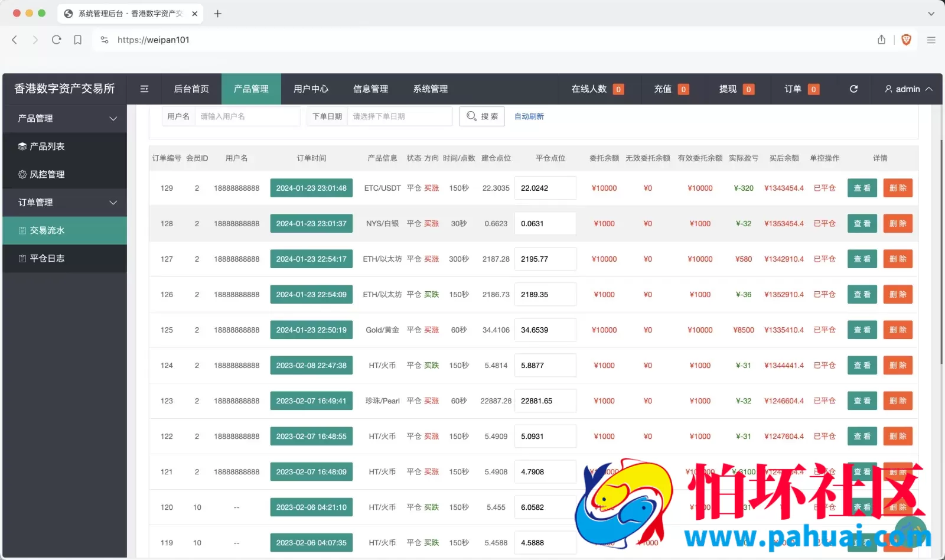Click the site settings icon in address bar
The image size is (945, 560).
[x=105, y=40]
